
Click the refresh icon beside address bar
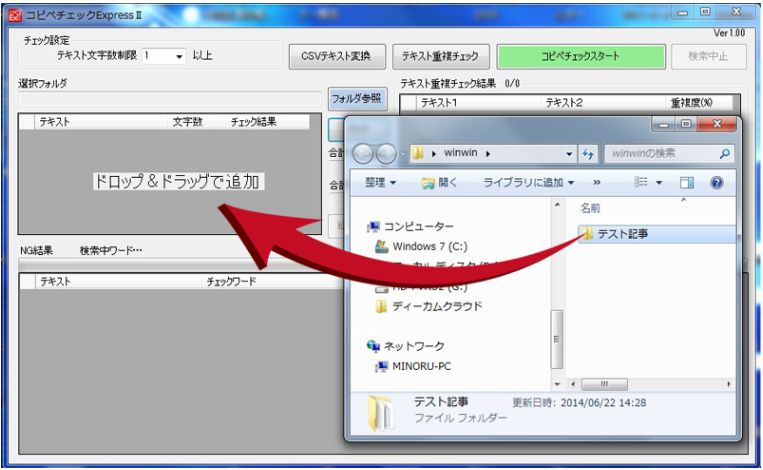588,154
